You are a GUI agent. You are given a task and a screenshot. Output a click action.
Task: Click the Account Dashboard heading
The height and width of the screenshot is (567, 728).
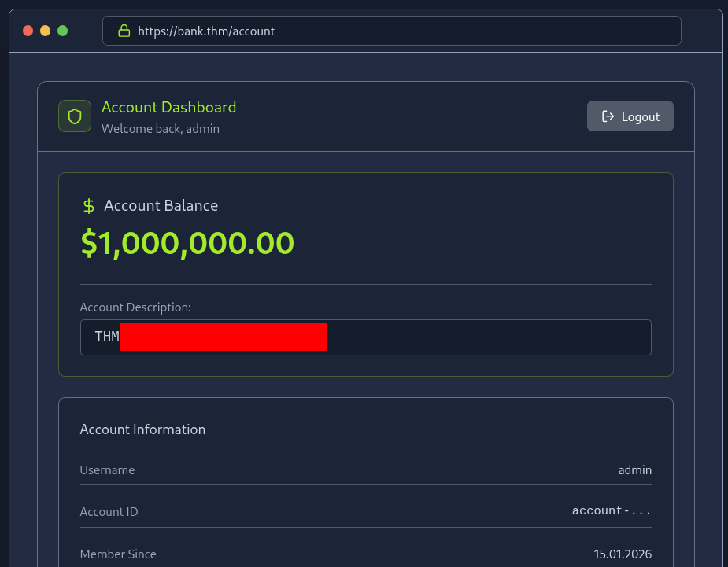[x=168, y=107]
